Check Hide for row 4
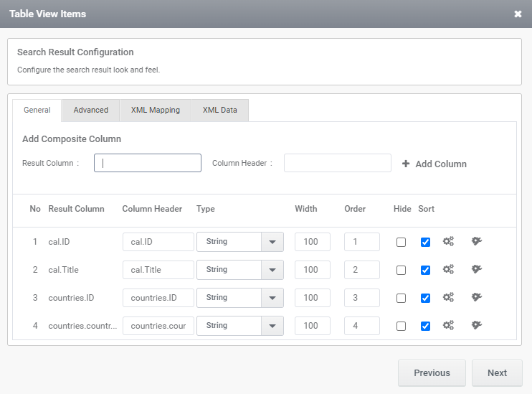This screenshot has width=532, height=394. [401, 326]
